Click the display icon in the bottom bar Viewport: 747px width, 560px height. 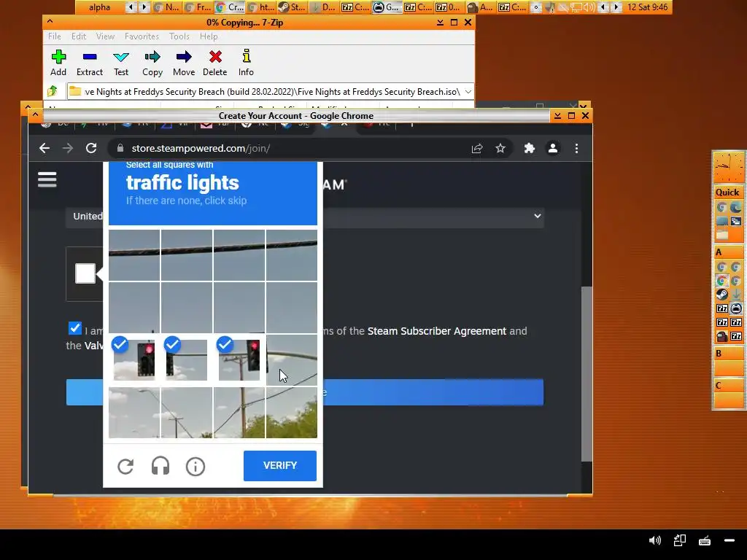click(680, 540)
